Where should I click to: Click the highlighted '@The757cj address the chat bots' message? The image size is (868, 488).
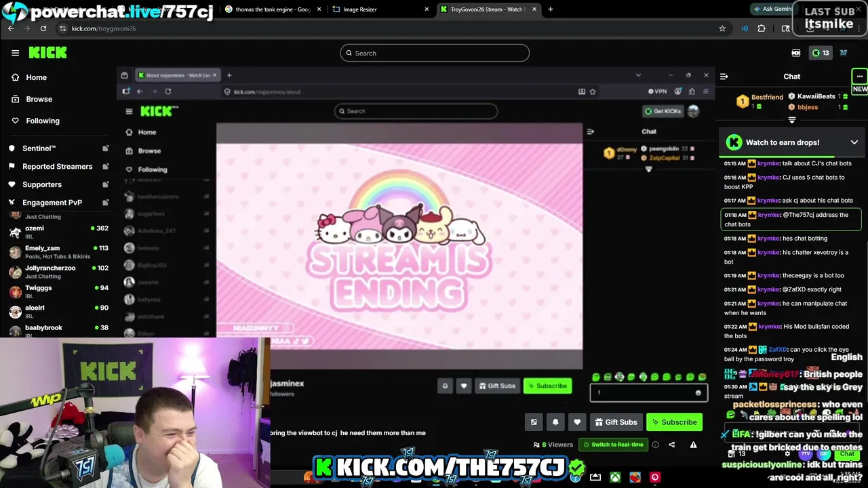[x=791, y=220]
